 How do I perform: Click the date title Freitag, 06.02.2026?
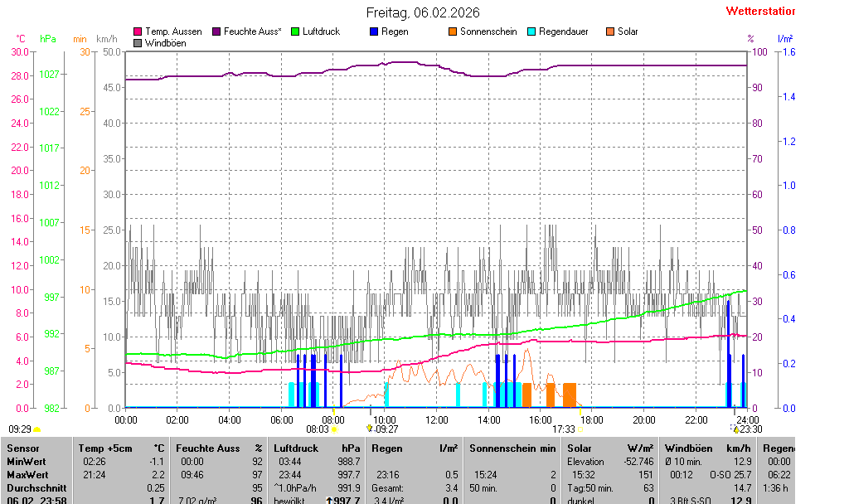[423, 12]
